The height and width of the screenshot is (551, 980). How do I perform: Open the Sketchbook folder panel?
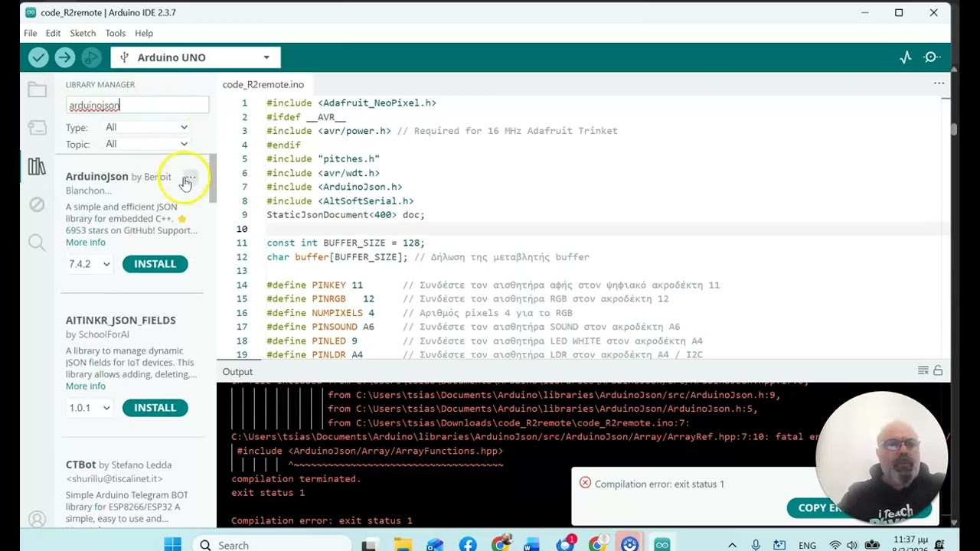point(37,90)
